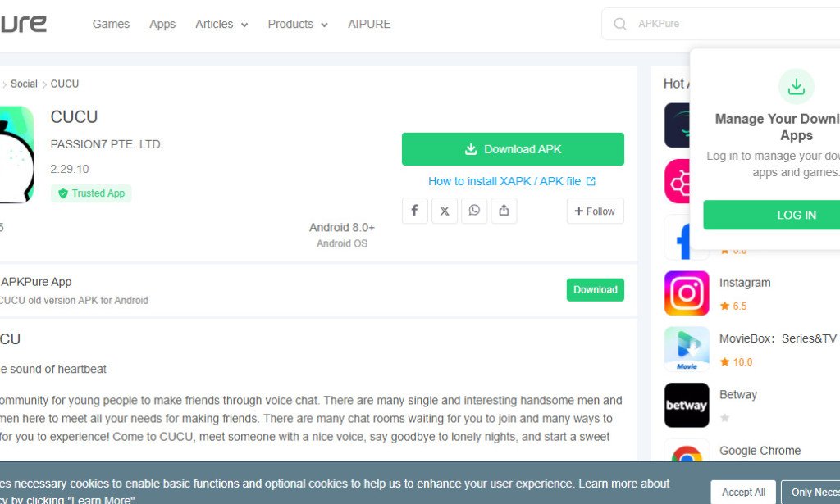The height and width of the screenshot is (504, 840).
Task: Expand the Products dropdown
Action: click(297, 24)
